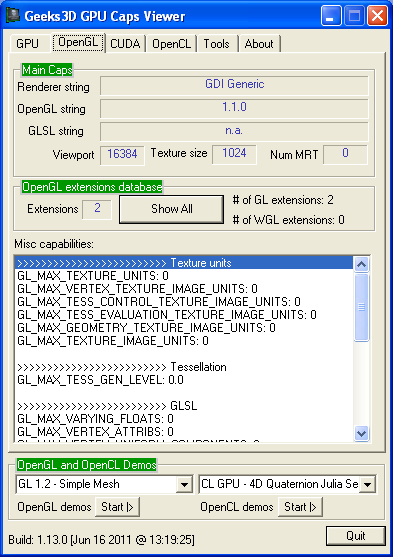Click the Renderer string field GDI Generic
Screen dimensions: 393x557
(235, 85)
